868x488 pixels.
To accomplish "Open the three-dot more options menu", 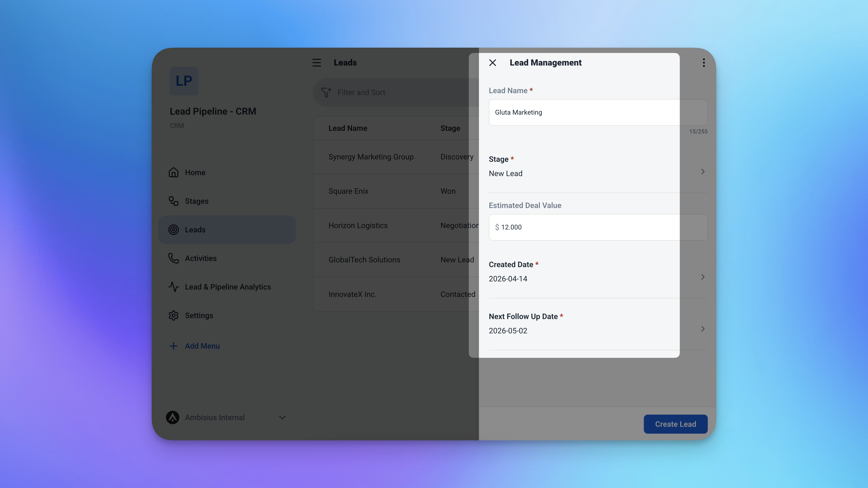I will [x=703, y=63].
